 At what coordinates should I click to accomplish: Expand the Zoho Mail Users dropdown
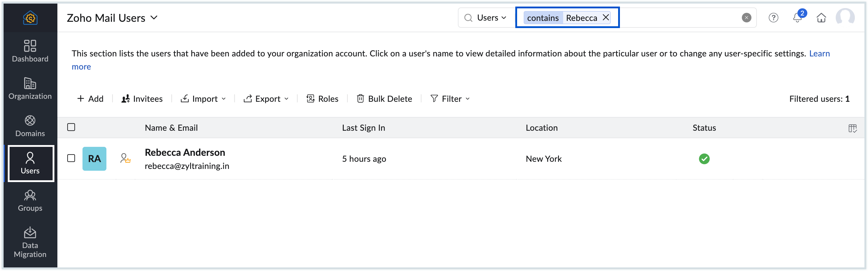click(154, 18)
